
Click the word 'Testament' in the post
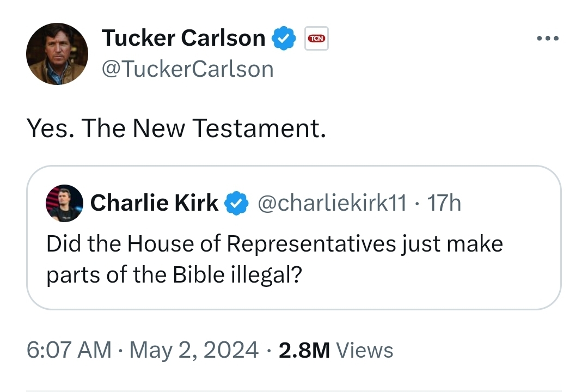(x=259, y=128)
